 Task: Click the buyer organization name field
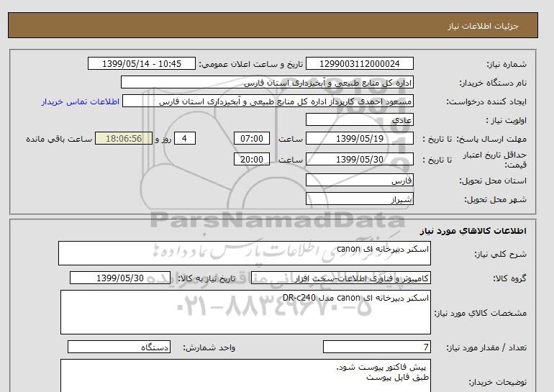point(267,82)
